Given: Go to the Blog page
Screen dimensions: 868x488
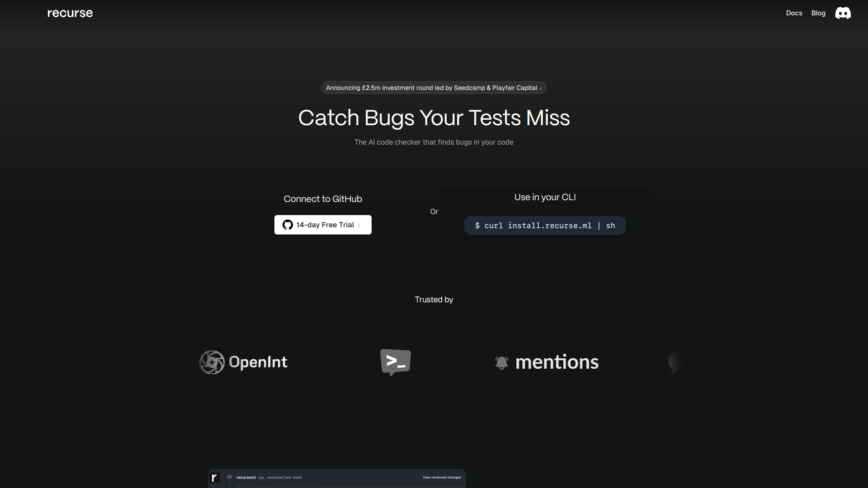Looking at the screenshot, I should click(818, 13).
